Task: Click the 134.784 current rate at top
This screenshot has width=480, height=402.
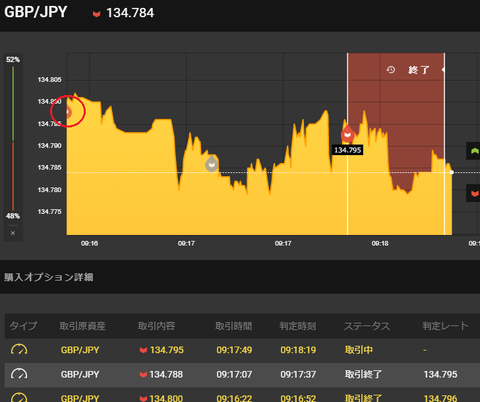Action: (130, 13)
